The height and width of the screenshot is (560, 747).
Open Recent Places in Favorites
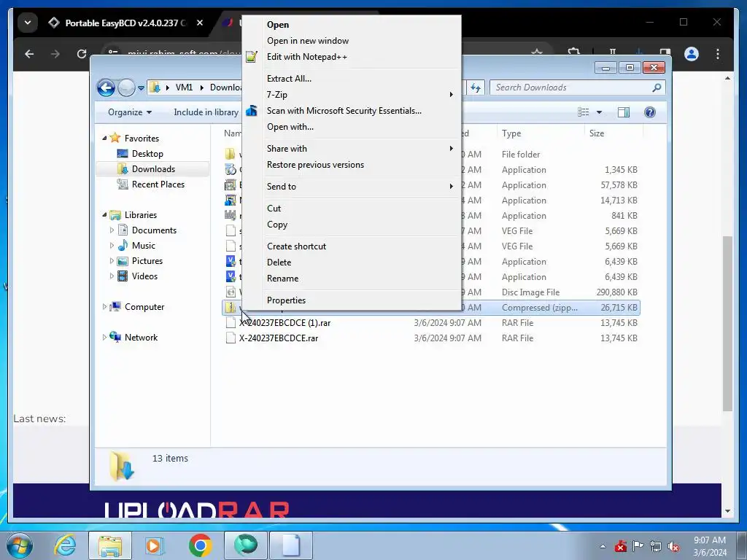click(158, 184)
